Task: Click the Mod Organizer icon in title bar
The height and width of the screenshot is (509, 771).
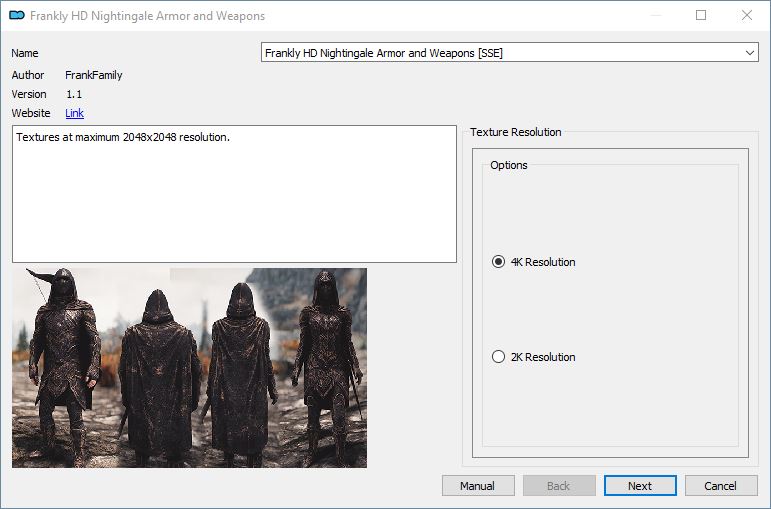Action: [x=17, y=15]
